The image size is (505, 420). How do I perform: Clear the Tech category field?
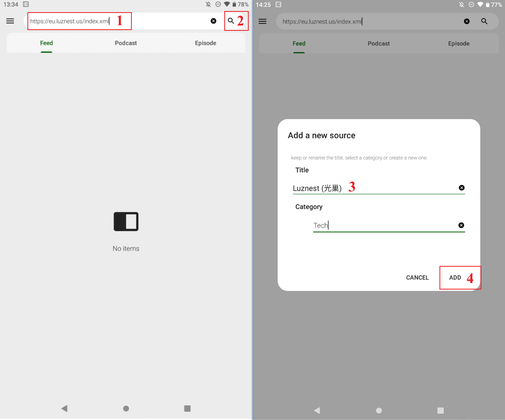click(x=461, y=225)
